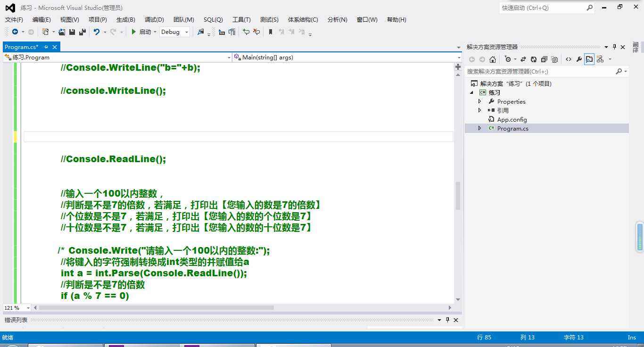644x347 pixels.
Task: Open the 生成(B) menu
Action: [125, 19]
